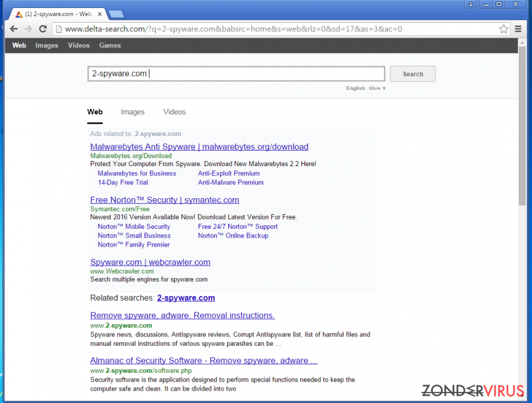Open the Anti-Exploit Premium sublink

229,174
